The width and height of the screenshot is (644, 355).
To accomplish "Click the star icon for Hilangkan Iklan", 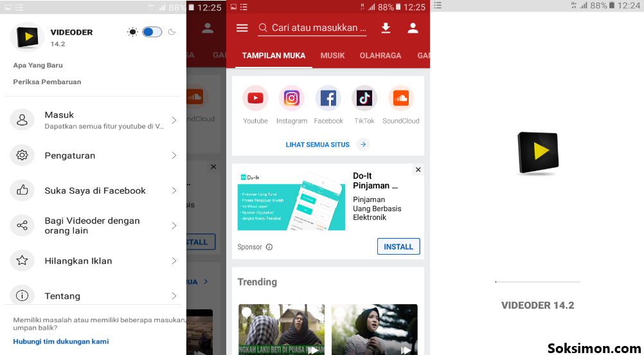I will (x=22, y=260).
